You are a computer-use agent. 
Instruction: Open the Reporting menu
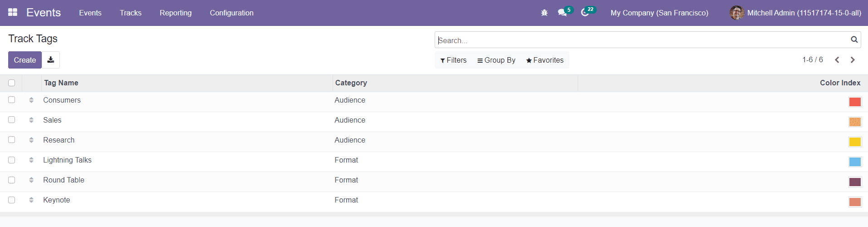[176, 13]
